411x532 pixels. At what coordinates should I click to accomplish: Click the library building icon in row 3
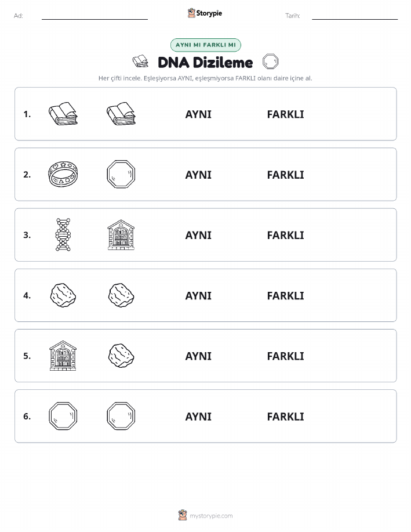pyautogui.click(x=121, y=235)
